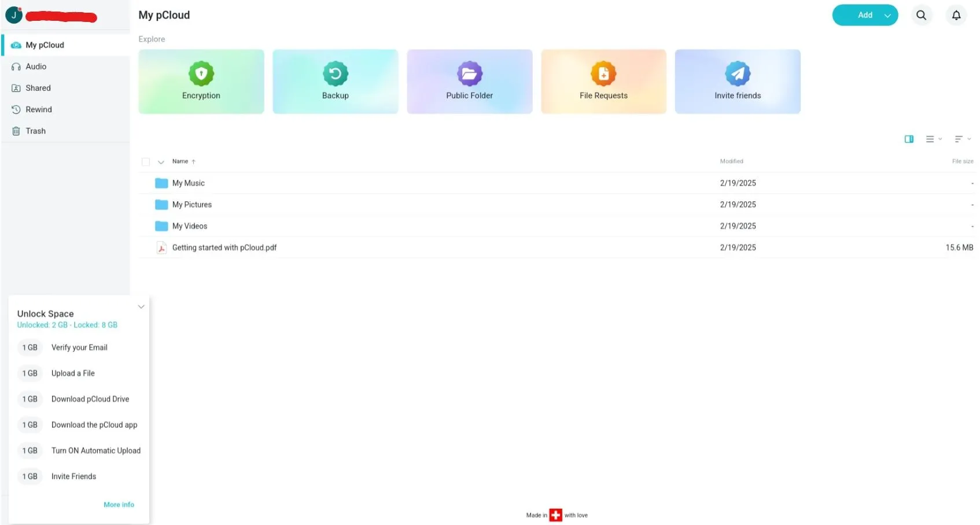Open the sort options dropdown
This screenshot has height=525, width=980.
963,139
